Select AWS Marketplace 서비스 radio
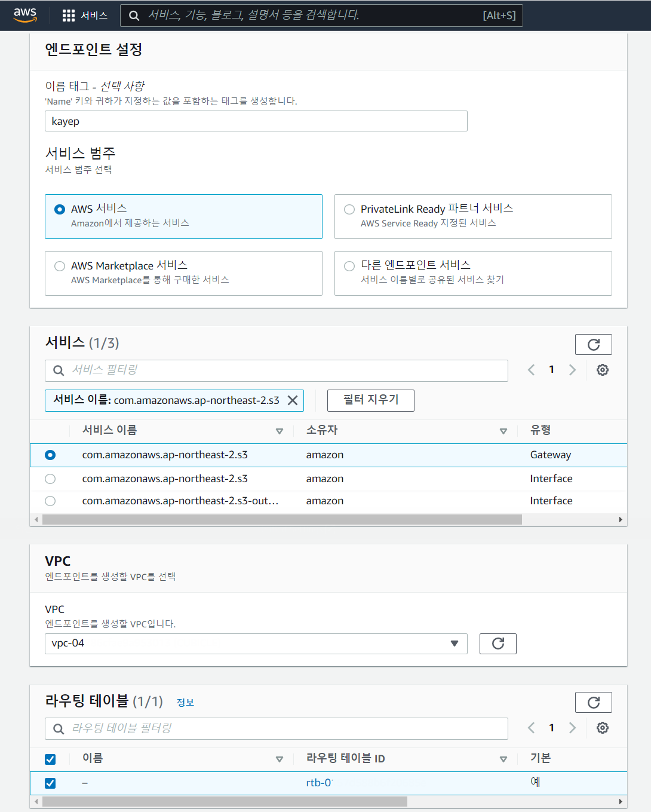The image size is (651, 812). point(60,266)
